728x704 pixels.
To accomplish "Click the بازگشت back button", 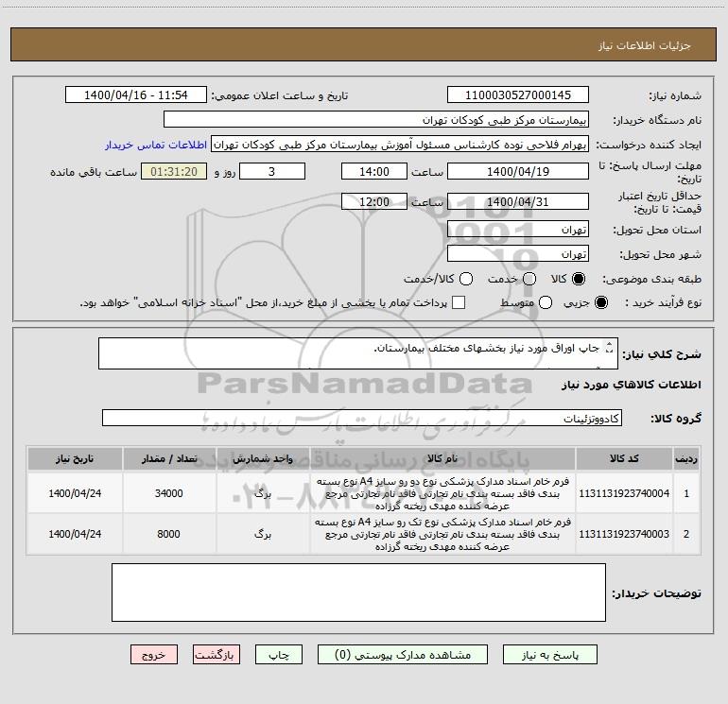I will click(217, 655).
